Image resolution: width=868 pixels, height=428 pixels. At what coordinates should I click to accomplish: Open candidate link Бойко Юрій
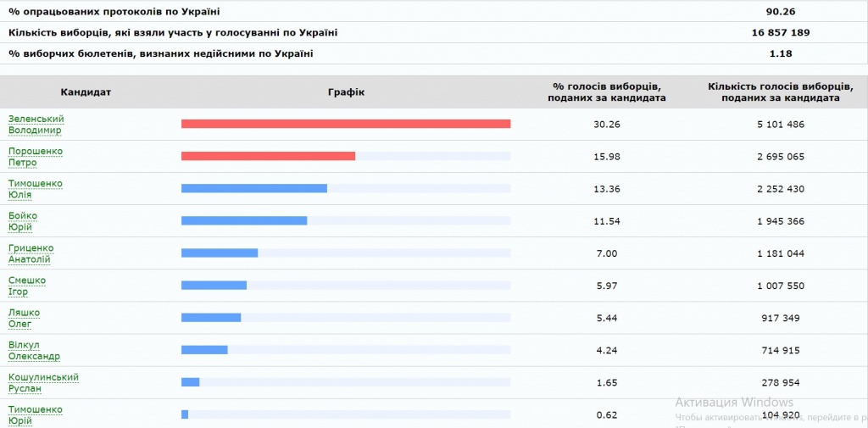pyautogui.click(x=23, y=221)
